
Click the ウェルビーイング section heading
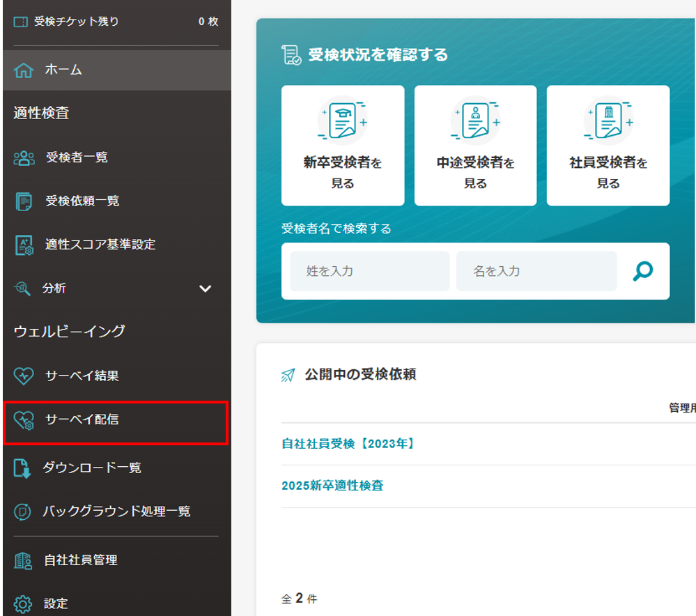(69, 332)
